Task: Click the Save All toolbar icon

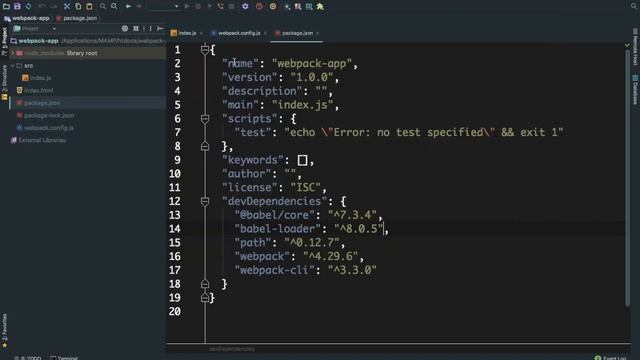Action: pyautogui.click(x=17, y=7)
